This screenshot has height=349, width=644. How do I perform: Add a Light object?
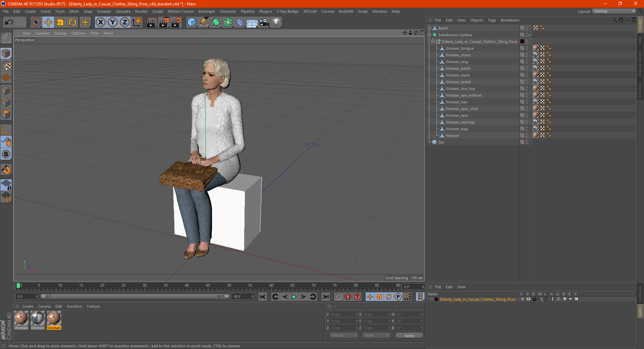click(x=276, y=22)
